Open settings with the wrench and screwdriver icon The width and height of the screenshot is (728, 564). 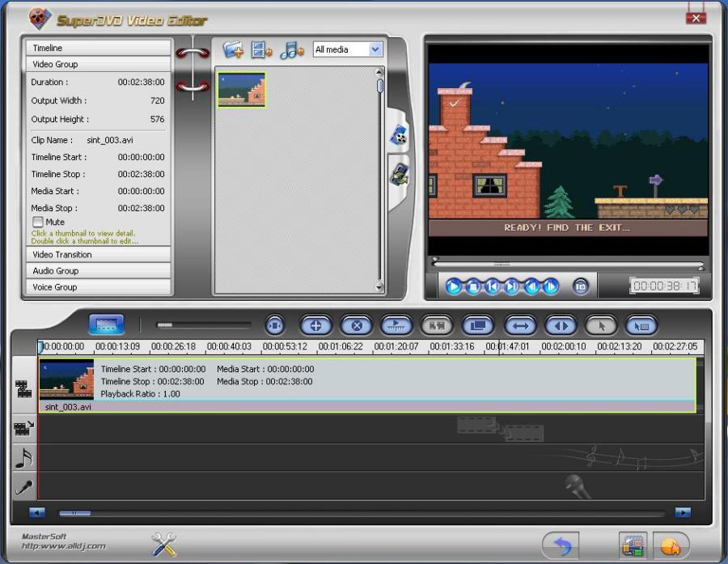pyautogui.click(x=164, y=544)
